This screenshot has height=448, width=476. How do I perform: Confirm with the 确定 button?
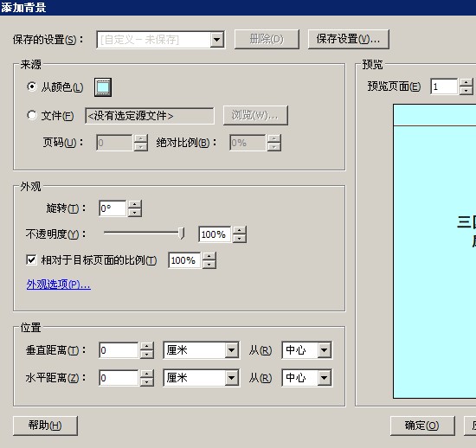[x=422, y=426]
